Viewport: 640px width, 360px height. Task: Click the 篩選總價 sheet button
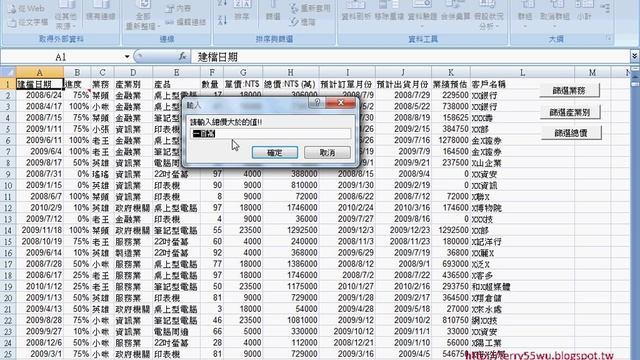pyautogui.click(x=571, y=133)
